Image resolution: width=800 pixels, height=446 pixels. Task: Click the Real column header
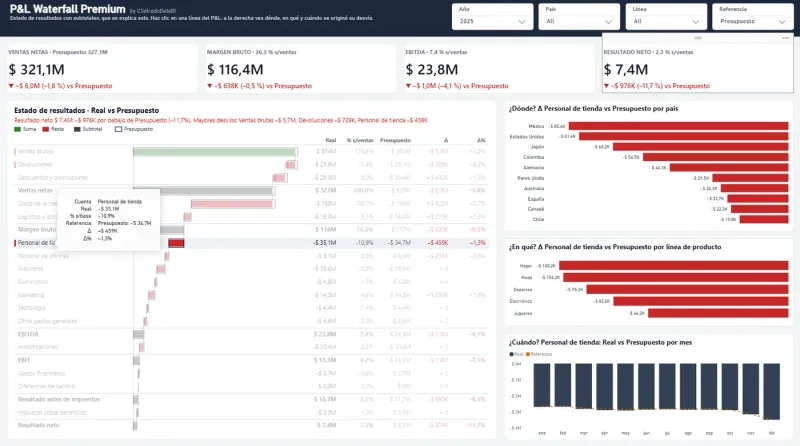[331, 140]
